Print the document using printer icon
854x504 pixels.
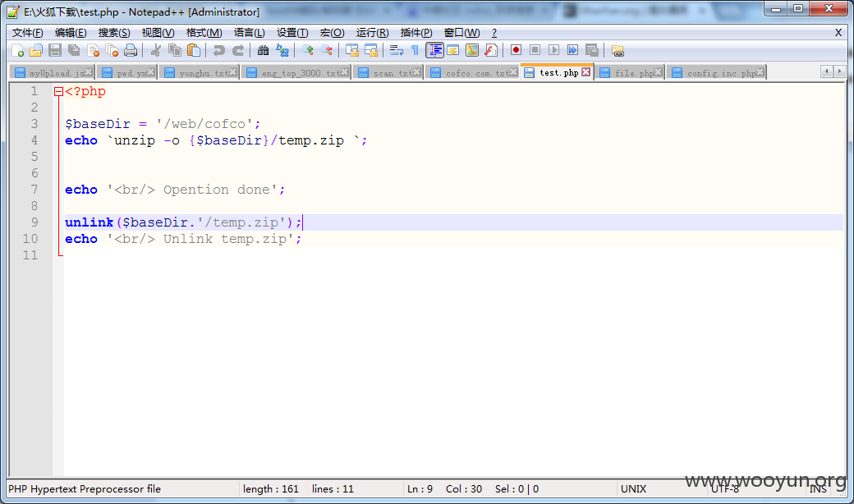coord(131,51)
